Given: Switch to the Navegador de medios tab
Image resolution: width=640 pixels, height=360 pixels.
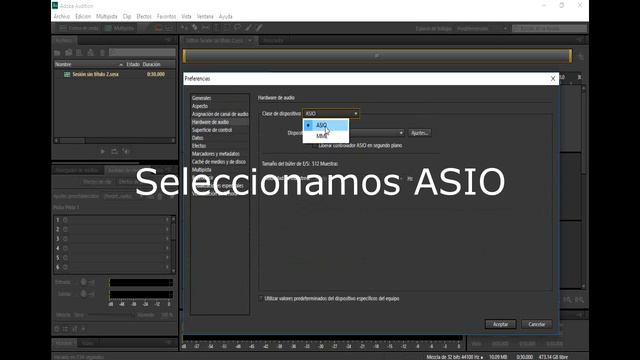Looking at the screenshot, I should coord(77,170).
